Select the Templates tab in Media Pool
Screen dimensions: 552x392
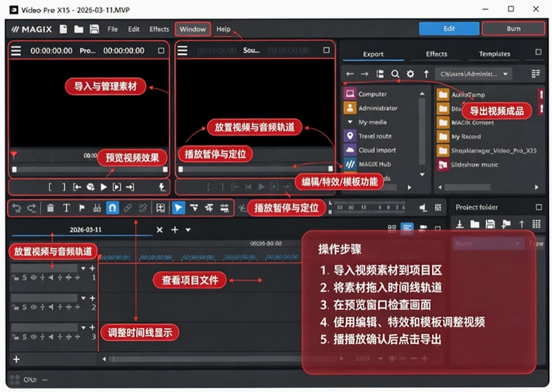click(494, 54)
